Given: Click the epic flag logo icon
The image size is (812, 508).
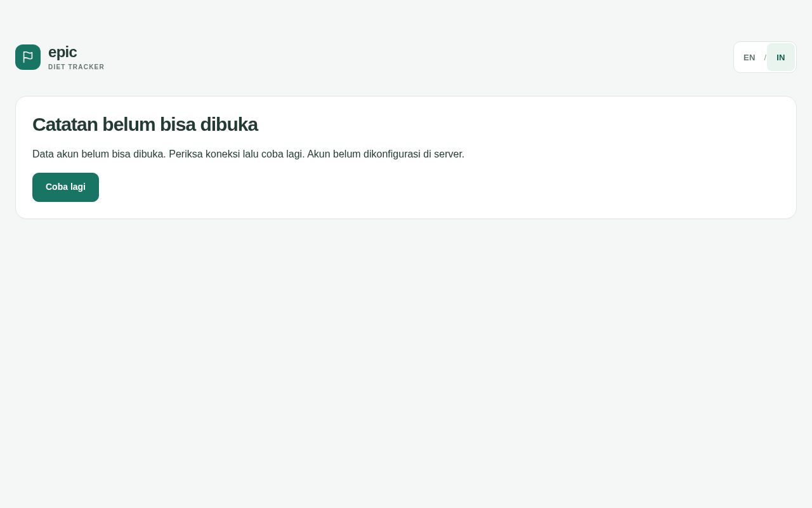Looking at the screenshot, I should click(x=28, y=57).
